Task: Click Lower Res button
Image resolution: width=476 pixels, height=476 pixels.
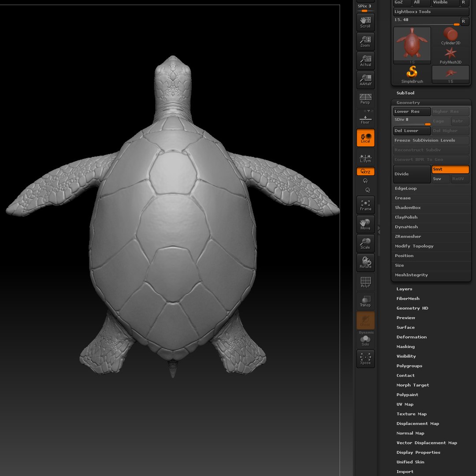Action: click(x=412, y=112)
